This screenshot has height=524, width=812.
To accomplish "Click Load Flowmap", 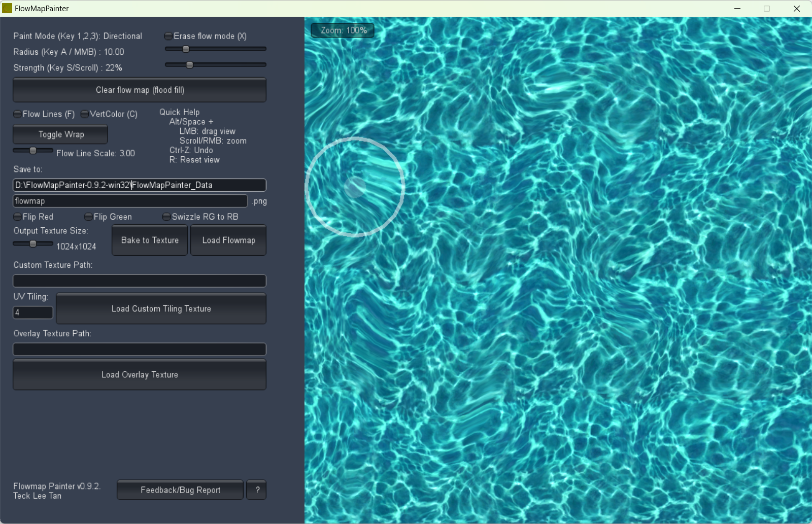I will coord(228,240).
